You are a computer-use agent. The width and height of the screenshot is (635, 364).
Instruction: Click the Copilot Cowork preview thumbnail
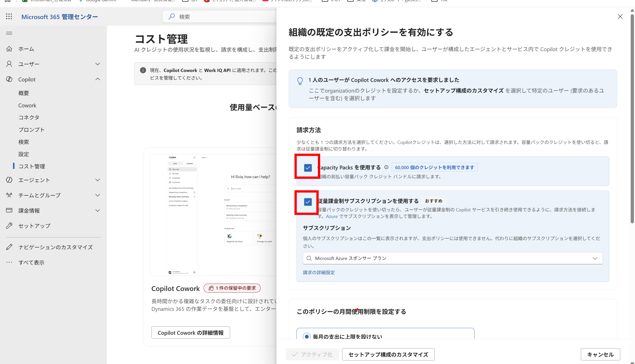click(x=213, y=215)
